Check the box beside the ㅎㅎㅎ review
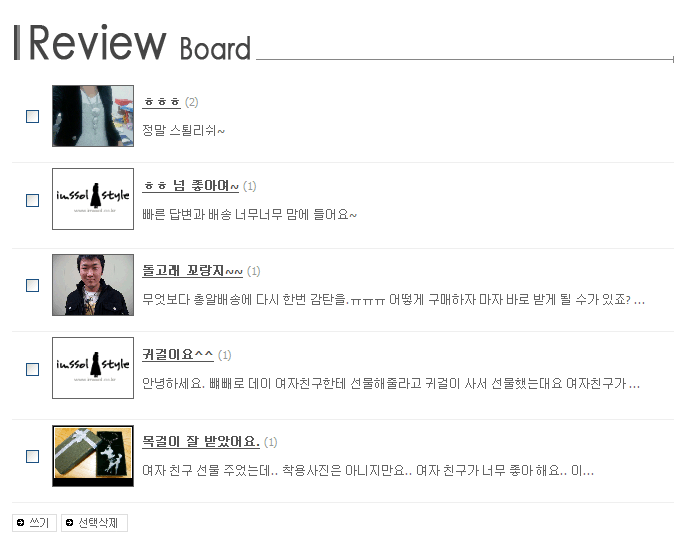689x556 pixels. (33, 116)
